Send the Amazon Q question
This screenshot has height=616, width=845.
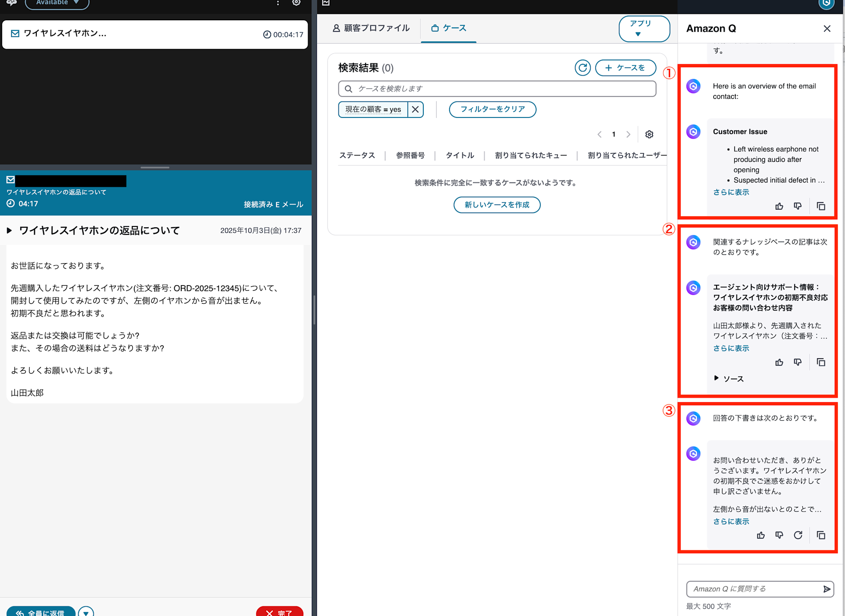(x=826, y=589)
